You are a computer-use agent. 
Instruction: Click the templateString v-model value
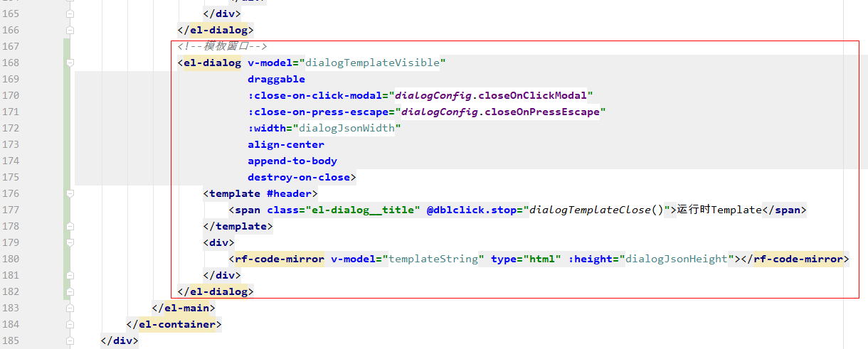click(x=434, y=259)
